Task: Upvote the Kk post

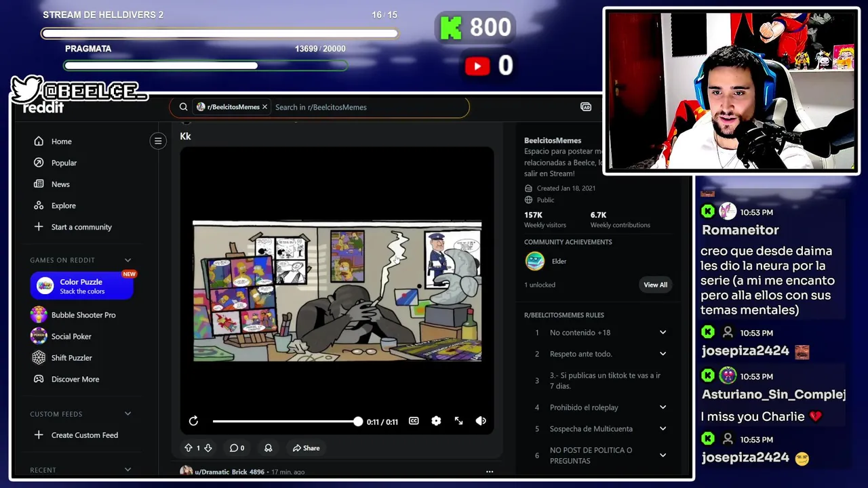Action: (x=189, y=448)
